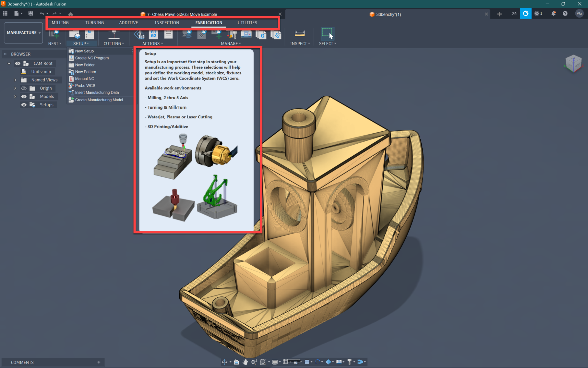Select the 2D Profile cutting icon
Viewport: 588px width, 368px height.
114,34
